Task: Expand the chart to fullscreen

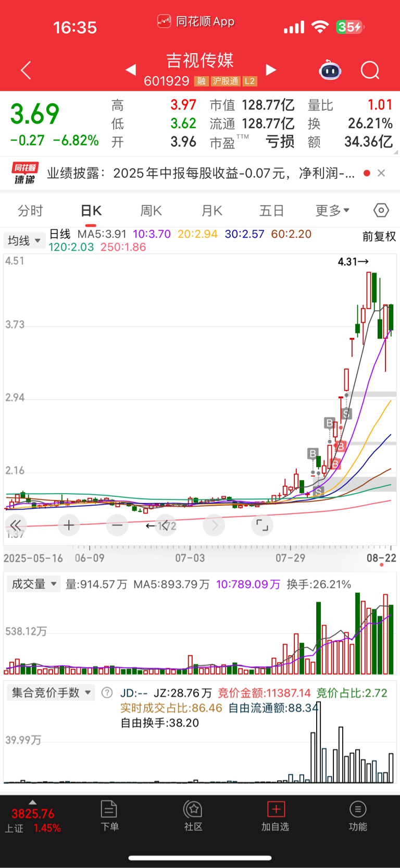Action: 262,525
